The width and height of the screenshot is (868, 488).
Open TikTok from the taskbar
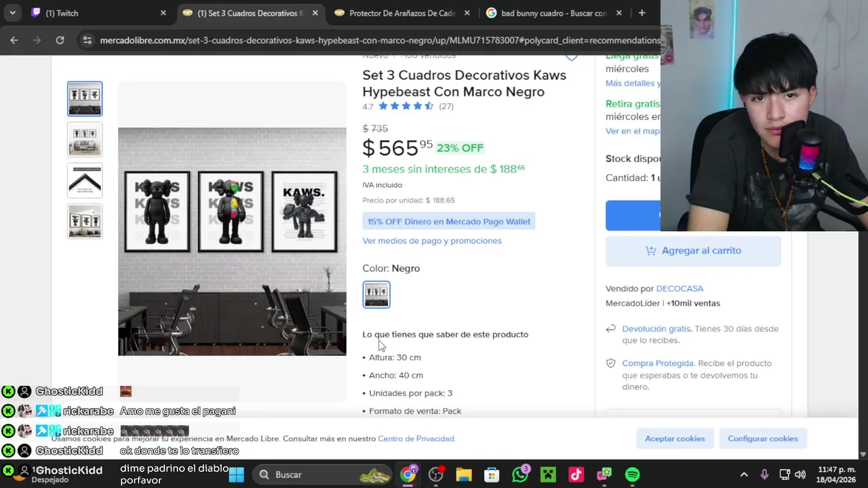(576, 474)
